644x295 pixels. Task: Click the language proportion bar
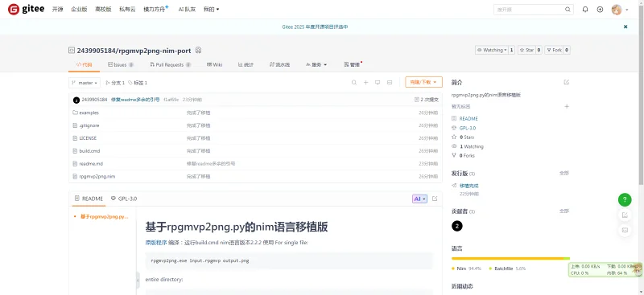(x=510, y=259)
